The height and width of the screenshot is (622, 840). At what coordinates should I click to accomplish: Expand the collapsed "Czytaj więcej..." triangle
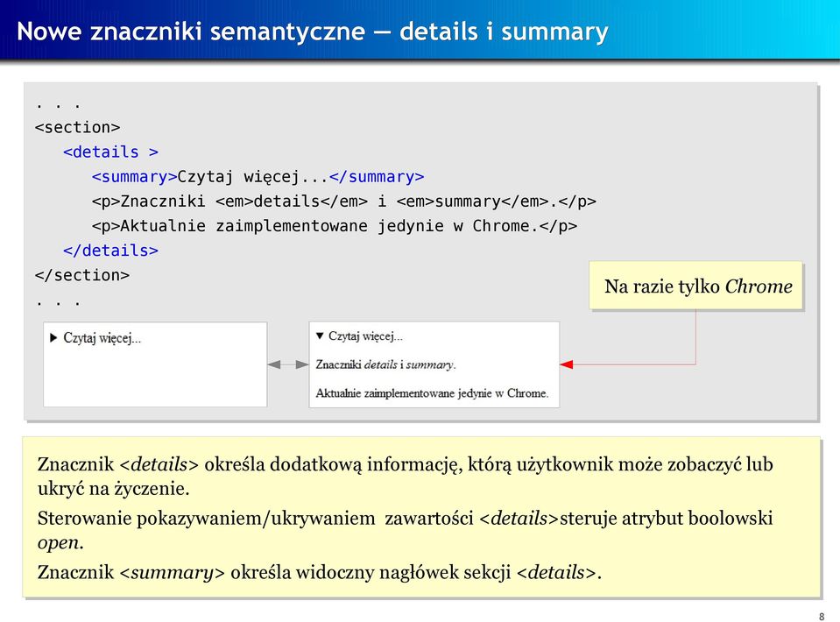pos(53,338)
